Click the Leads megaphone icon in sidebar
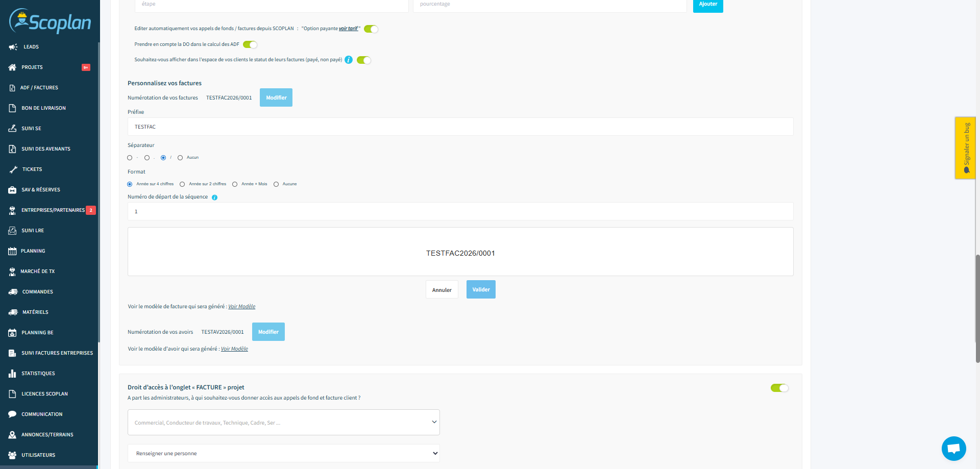 (13, 47)
